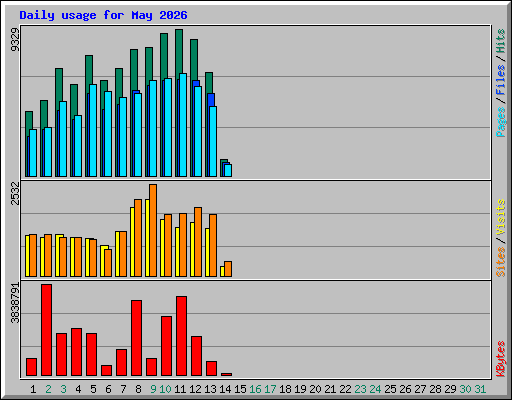Click day 19 on the date axis
The width and height of the screenshot is (512, 400).
point(300,389)
